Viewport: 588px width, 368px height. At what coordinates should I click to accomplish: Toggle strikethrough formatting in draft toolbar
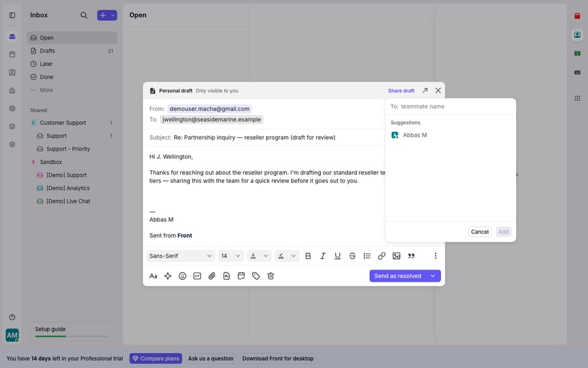(x=352, y=256)
